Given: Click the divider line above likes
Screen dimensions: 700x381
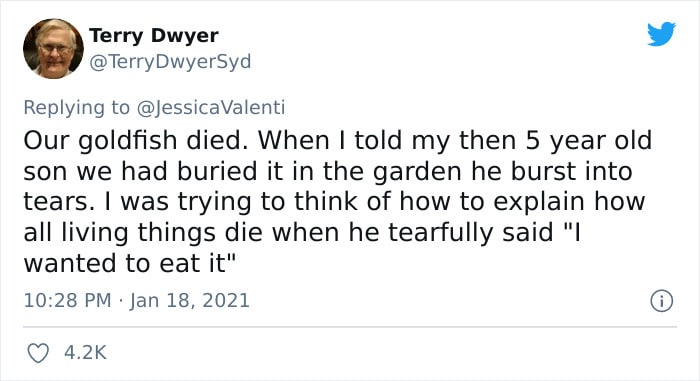Looking at the screenshot, I should (x=350, y=327).
